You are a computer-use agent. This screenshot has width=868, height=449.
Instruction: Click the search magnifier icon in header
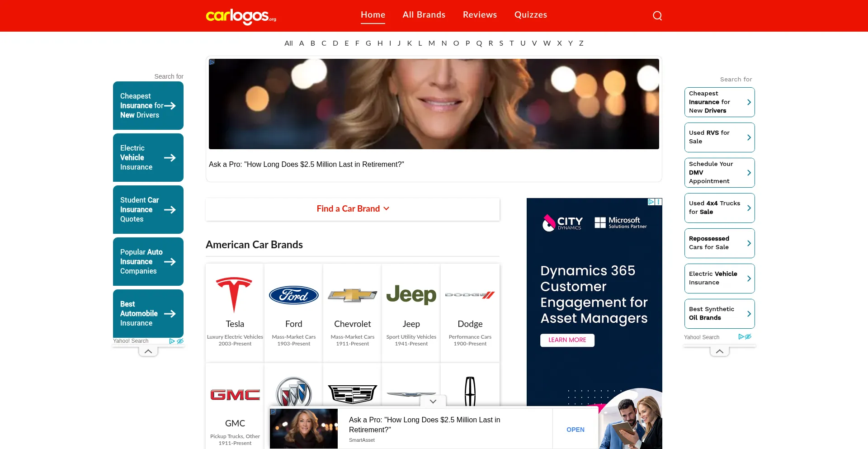(x=657, y=16)
